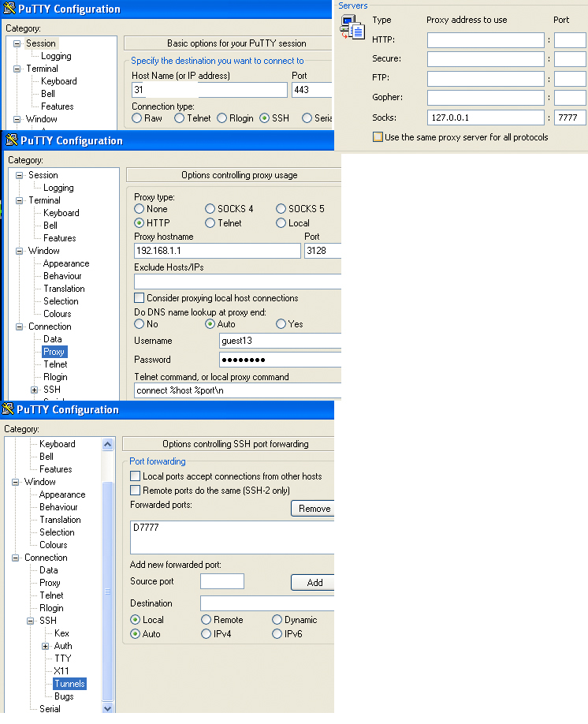Select Dynamic port forwarding type

pos(277,620)
